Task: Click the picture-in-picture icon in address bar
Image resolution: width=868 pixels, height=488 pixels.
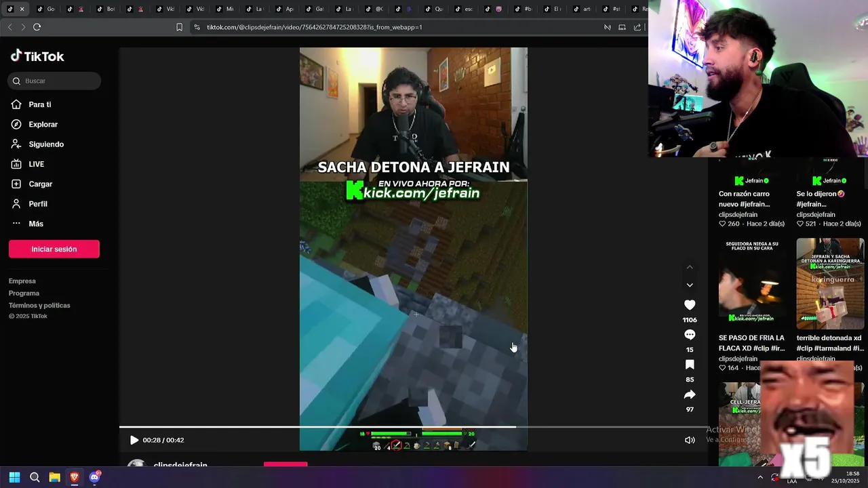Action: (622, 27)
